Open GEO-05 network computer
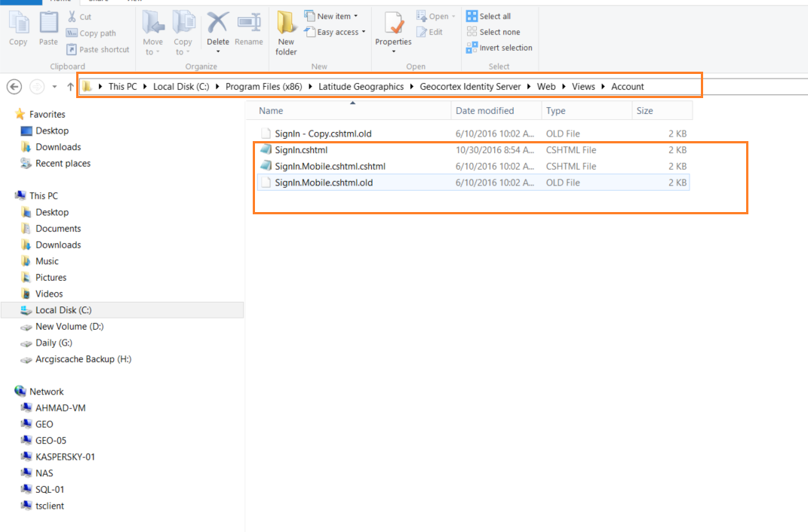The height and width of the screenshot is (532, 808). pyautogui.click(x=51, y=441)
